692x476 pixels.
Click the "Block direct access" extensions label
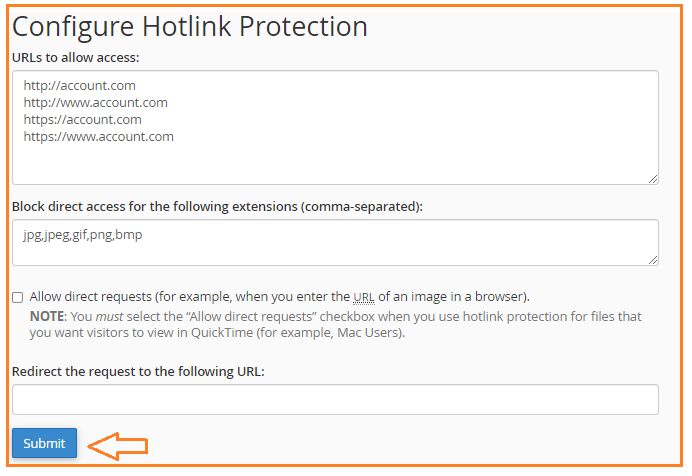coord(217,207)
